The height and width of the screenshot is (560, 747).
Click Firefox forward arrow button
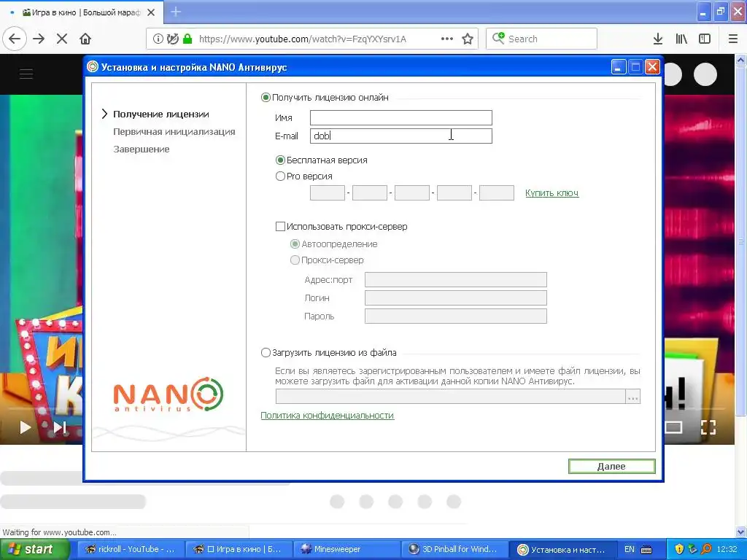click(x=39, y=39)
